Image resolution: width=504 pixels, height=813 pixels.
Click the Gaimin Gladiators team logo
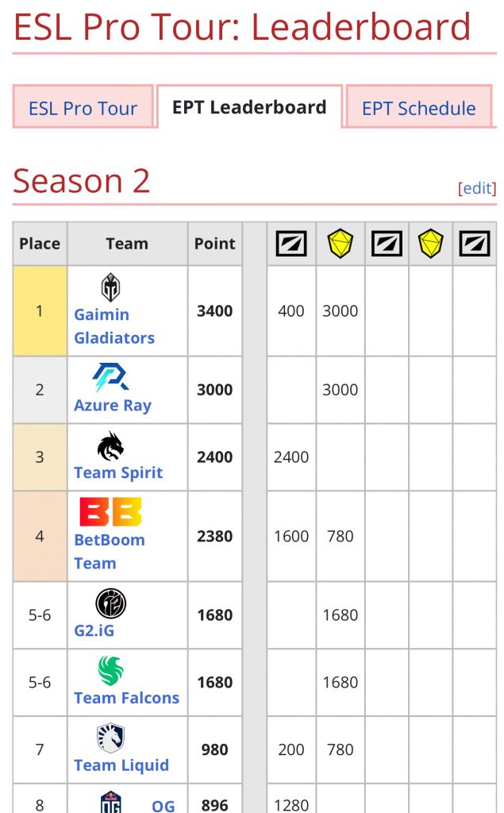pos(111,287)
